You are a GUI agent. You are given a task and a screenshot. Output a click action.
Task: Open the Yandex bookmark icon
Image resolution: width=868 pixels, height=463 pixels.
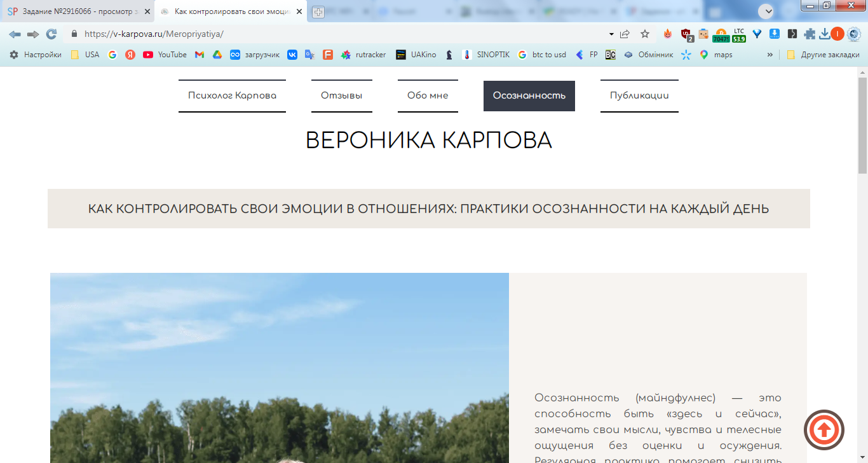(x=130, y=55)
